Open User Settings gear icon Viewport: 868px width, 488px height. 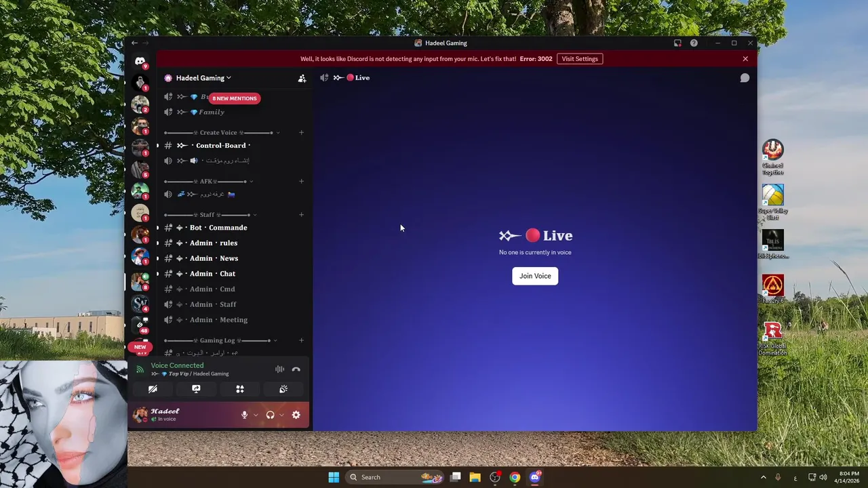tap(296, 415)
